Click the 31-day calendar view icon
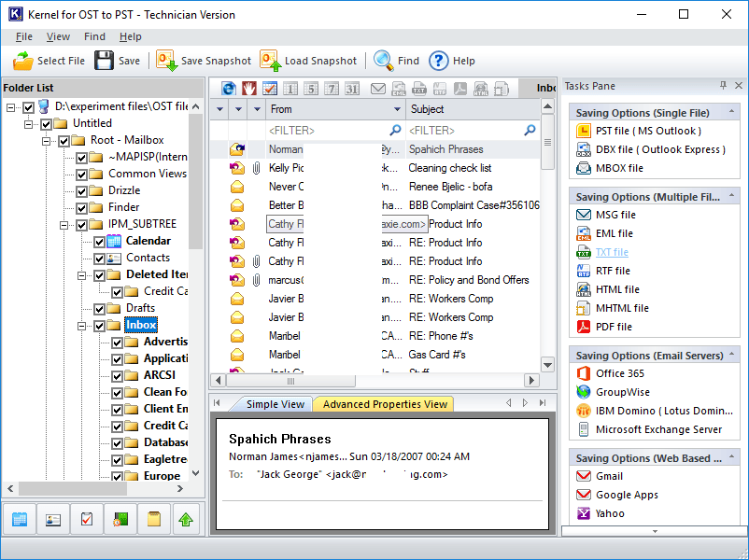 352,89
